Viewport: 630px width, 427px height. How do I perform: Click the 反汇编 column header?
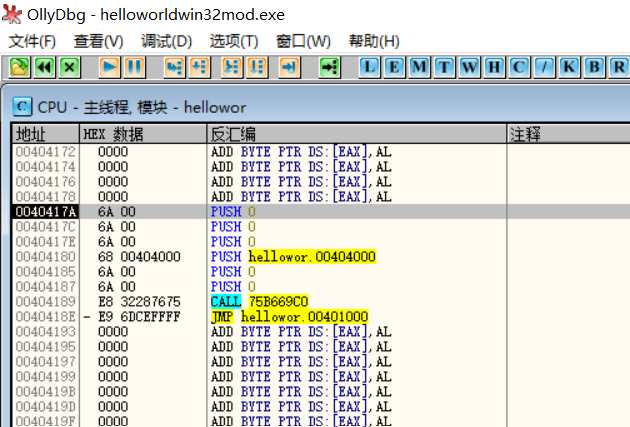(x=357, y=134)
